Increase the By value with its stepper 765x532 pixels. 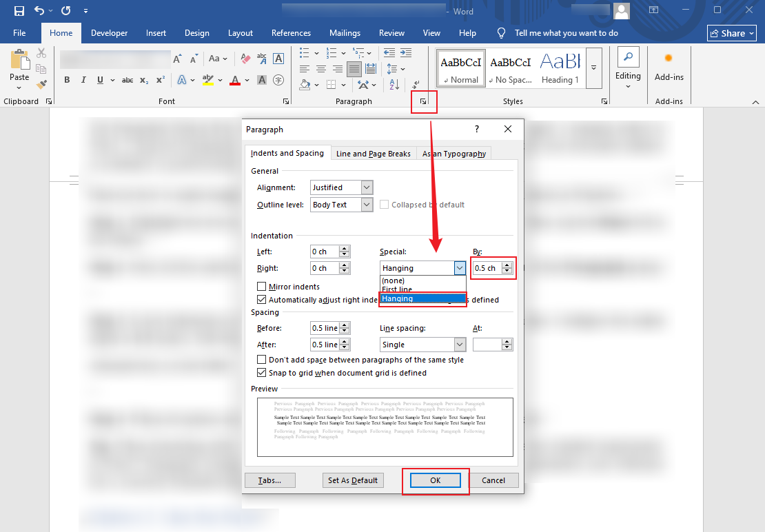[x=506, y=265]
